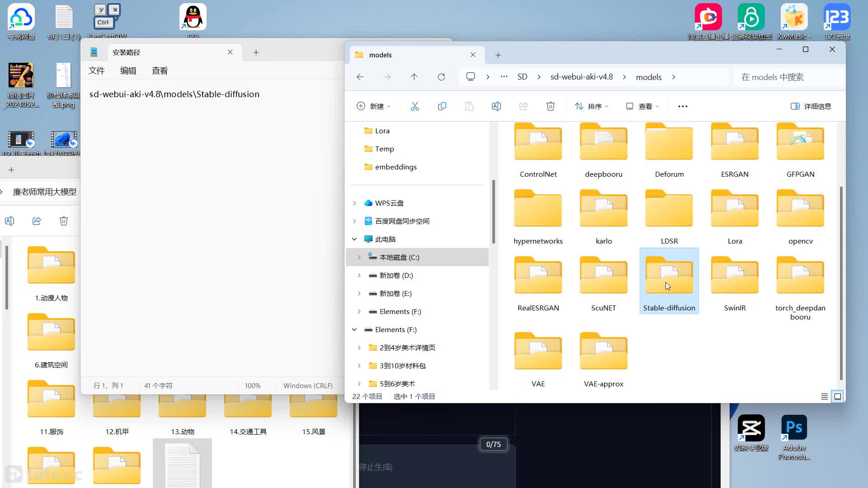This screenshot has width=868, height=488.
Task: Click the Windows (CRLF) status item
Action: pos(307,385)
